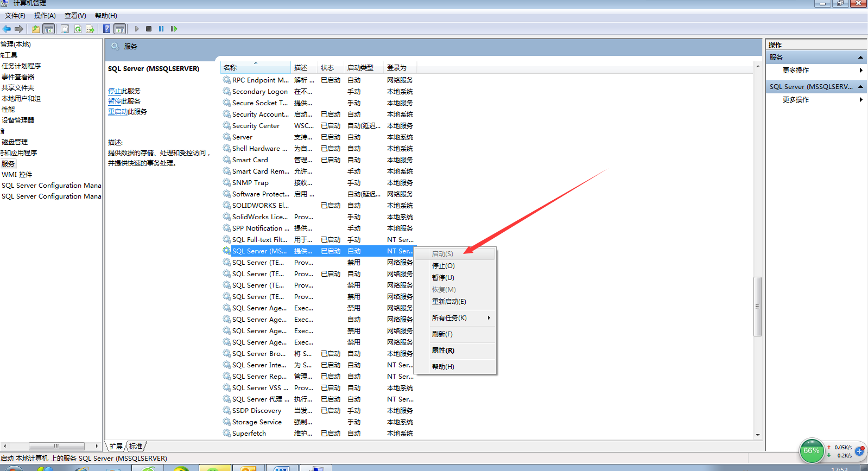Open the 帮助(H) menu

tap(106, 16)
